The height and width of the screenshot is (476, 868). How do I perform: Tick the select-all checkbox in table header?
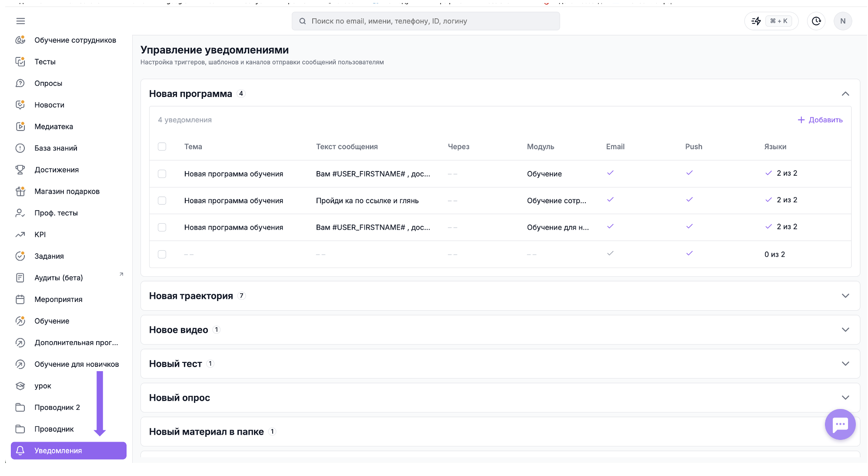pyautogui.click(x=162, y=147)
